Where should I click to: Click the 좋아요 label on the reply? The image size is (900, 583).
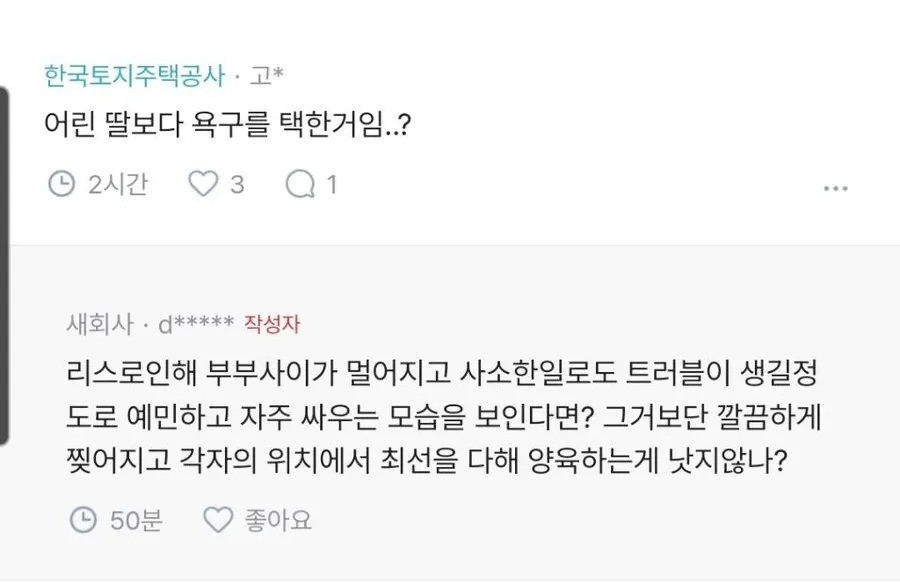point(278,520)
